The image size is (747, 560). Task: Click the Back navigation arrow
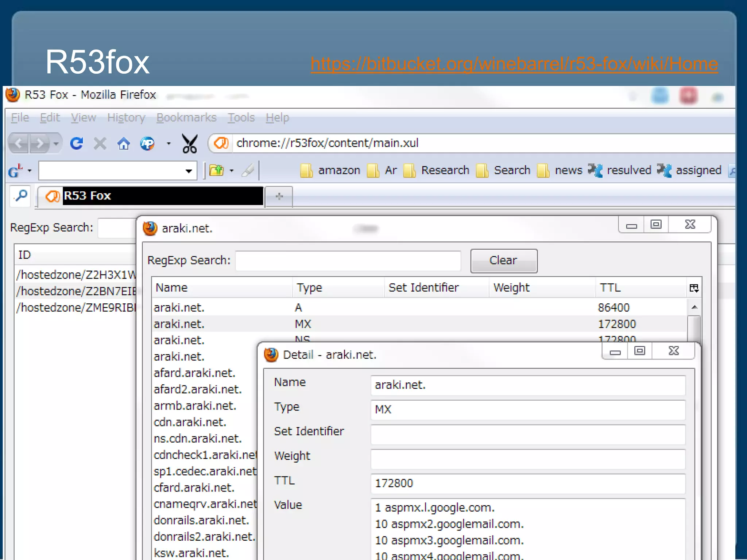(x=19, y=143)
